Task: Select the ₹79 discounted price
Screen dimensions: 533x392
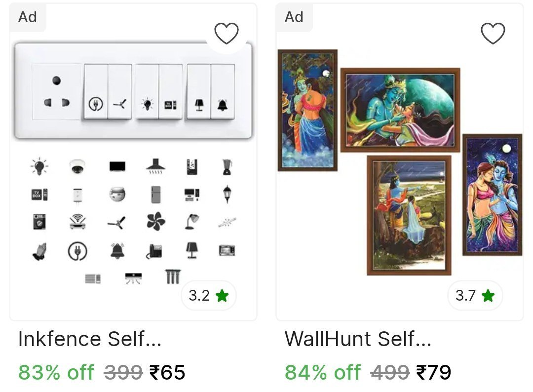Action: coord(434,372)
